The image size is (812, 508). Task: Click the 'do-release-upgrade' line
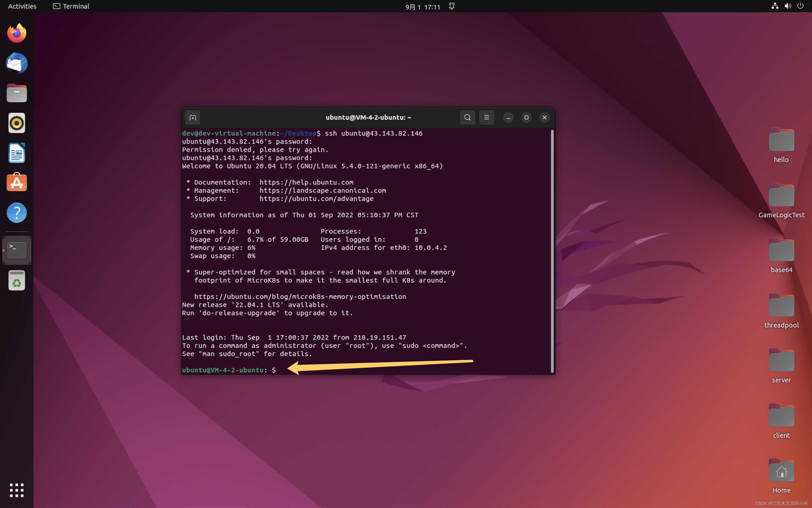267,313
